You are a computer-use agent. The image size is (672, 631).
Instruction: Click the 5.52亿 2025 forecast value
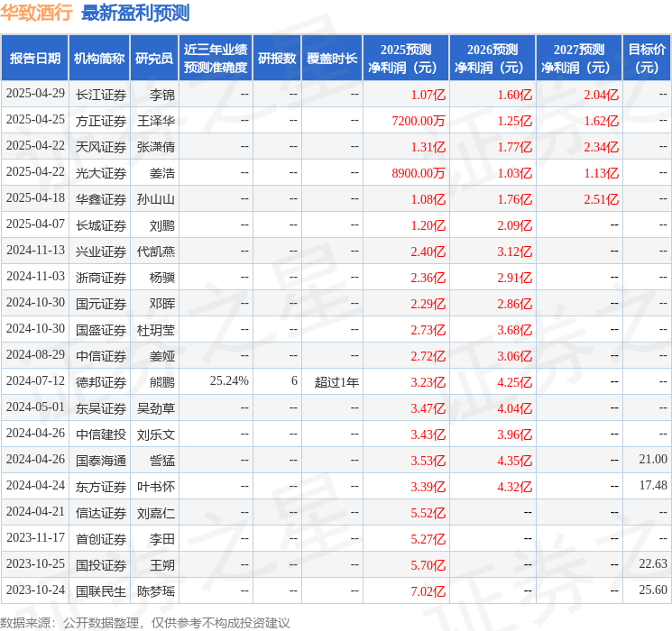(x=428, y=513)
